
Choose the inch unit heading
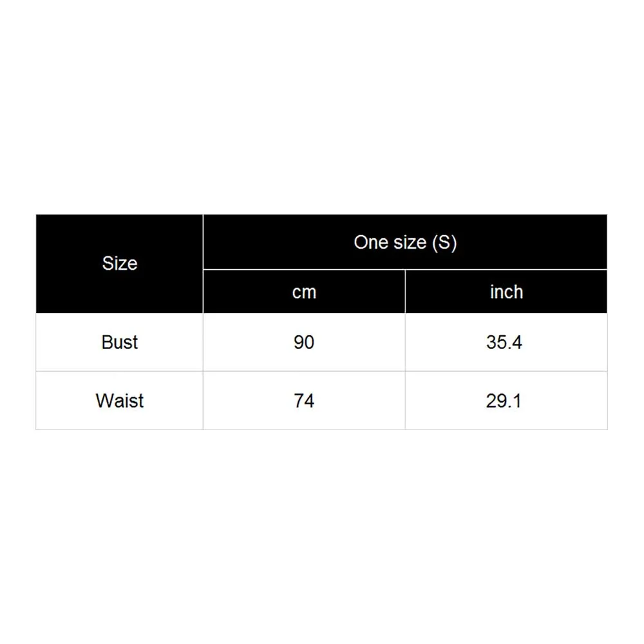point(506,292)
